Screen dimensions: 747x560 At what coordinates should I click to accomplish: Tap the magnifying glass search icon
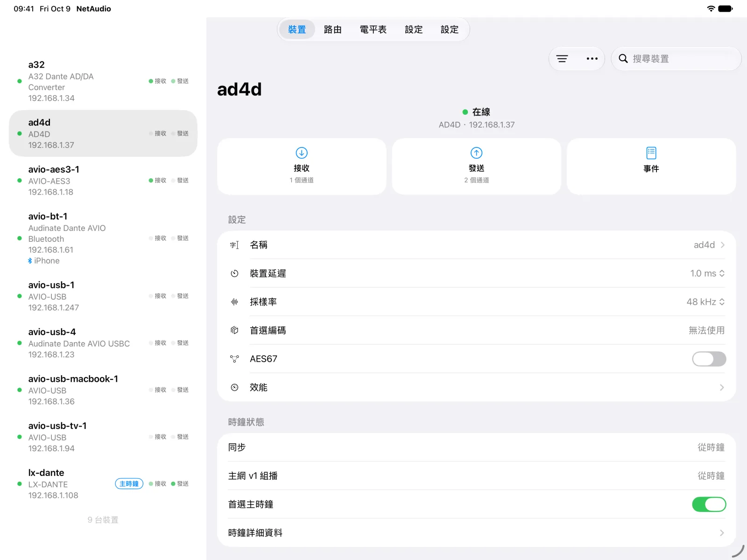point(623,59)
